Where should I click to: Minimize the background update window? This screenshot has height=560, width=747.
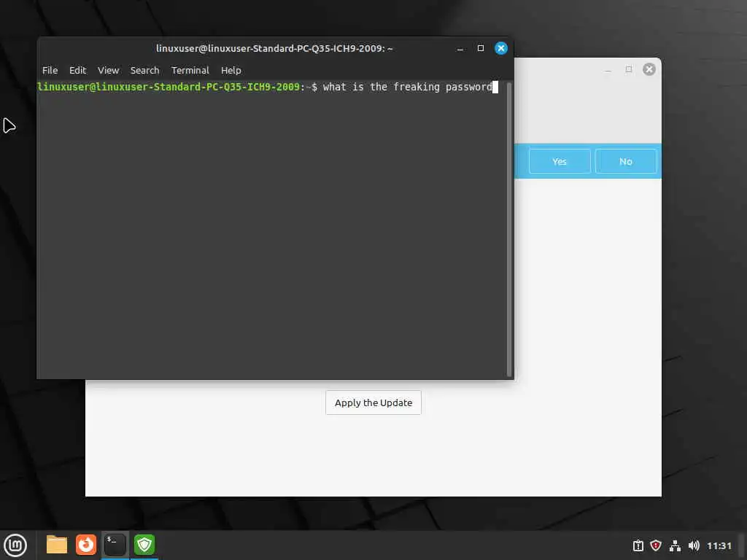click(608, 70)
